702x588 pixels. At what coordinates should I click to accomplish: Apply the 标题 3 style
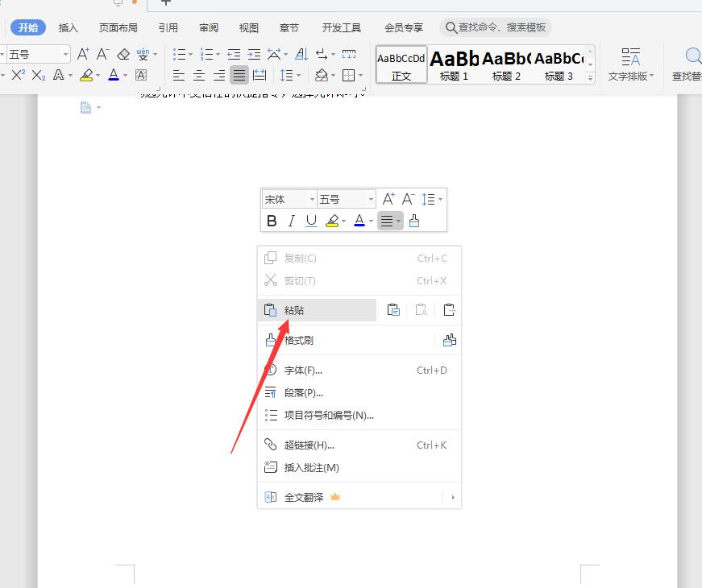559,64
